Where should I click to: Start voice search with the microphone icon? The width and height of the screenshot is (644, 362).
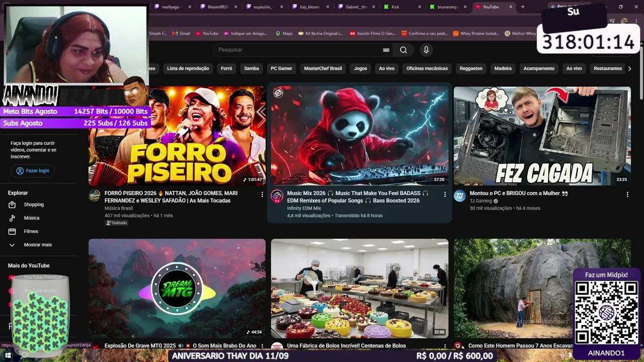click(x=426, y=50)
